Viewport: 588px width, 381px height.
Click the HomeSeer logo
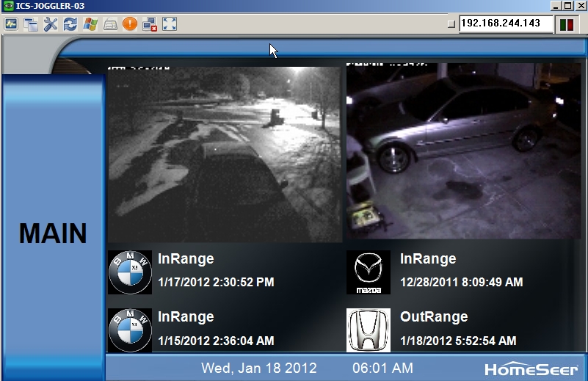[x=531, y=369]
